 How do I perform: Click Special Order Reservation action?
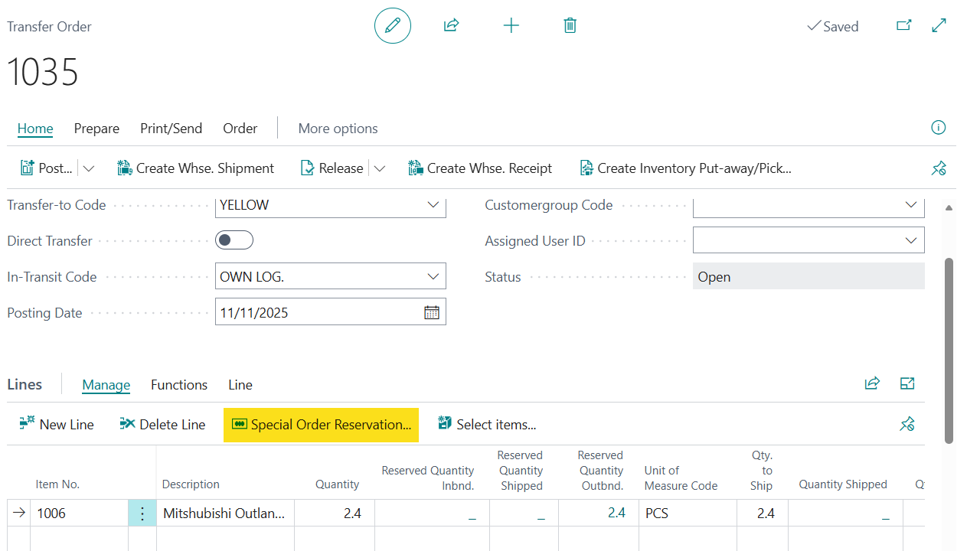point(321,424)
